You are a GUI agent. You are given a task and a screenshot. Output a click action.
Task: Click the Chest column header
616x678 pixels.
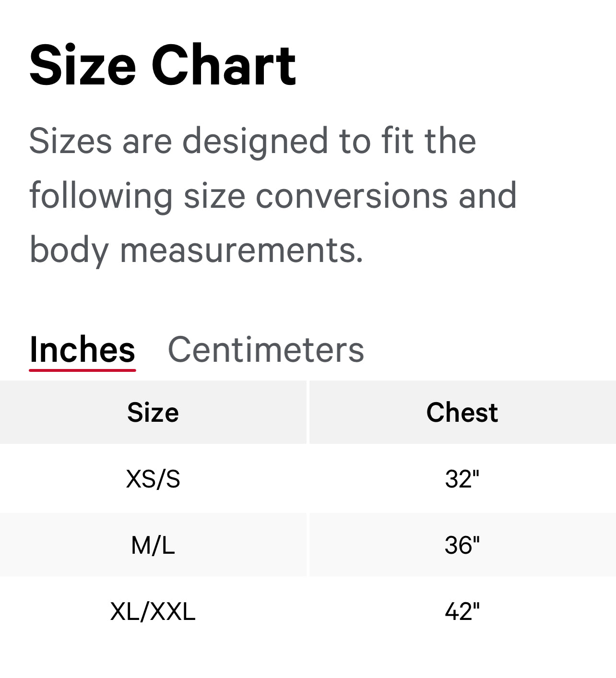pyautogui.click(x=462, y=412)
